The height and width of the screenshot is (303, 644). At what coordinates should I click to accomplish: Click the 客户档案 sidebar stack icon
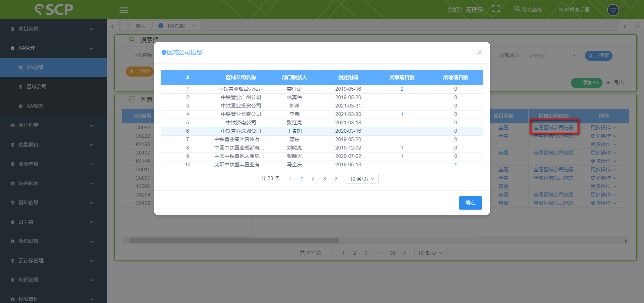[x=12, y=125]
